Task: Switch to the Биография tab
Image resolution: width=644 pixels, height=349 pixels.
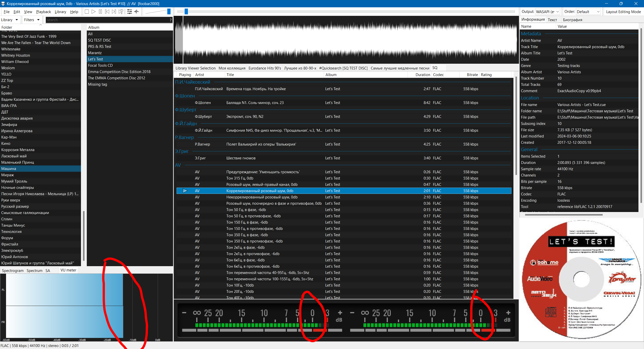Action: (572, 20)
